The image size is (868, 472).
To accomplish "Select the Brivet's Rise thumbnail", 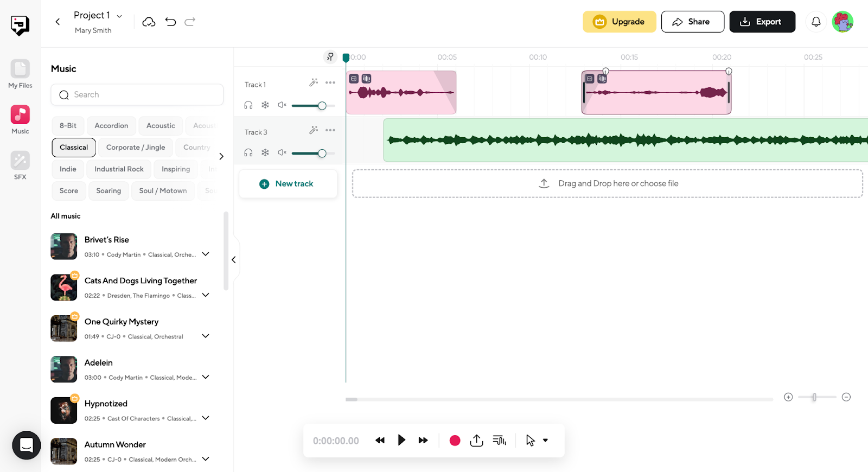I will pyautogui.click(x=64, y=246).
